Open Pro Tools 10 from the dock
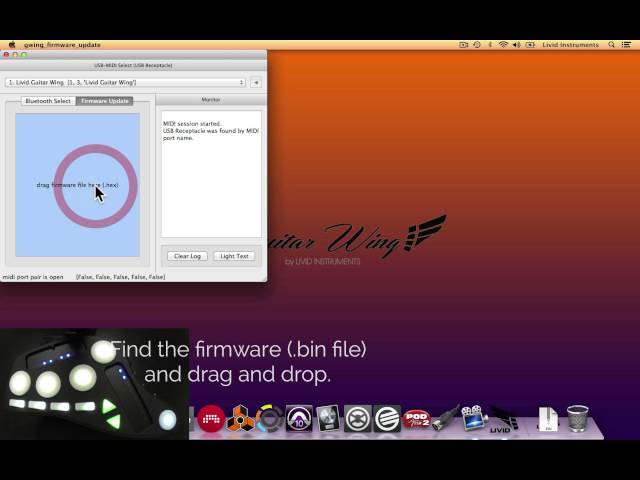Image resolution: width=640 pixels, height=480 pixels. (299, 419)
